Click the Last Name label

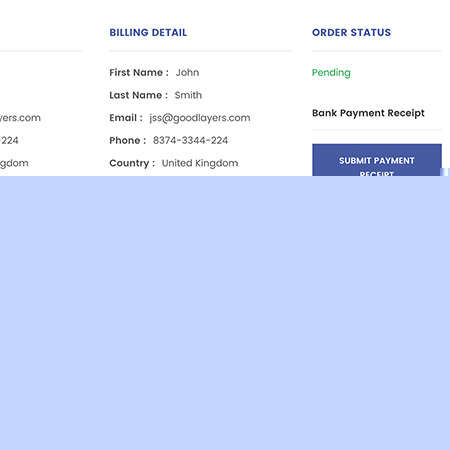pyautogui.click(x=138, y=95)
